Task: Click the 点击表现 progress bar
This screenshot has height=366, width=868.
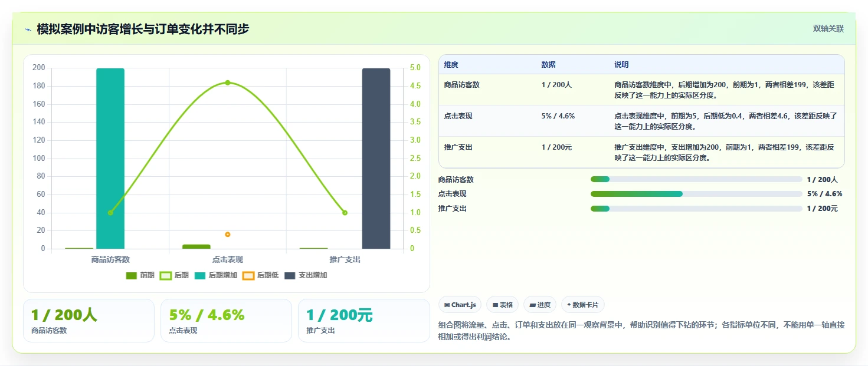Action: (x=696, y=194)
